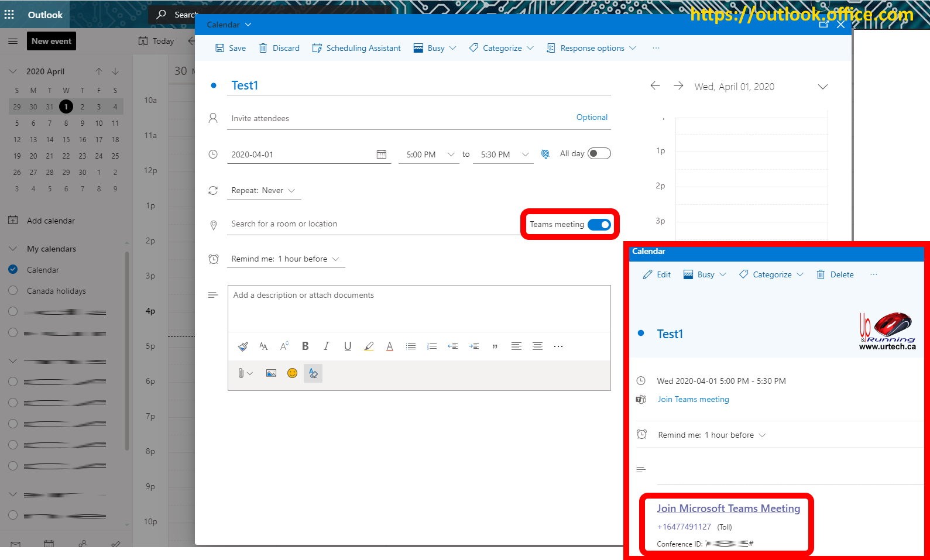The height and width of the screenshot is (560, 930).
Task: Open Scheduling Assistant
Action: pyautogui.click(x=356, y=48)
